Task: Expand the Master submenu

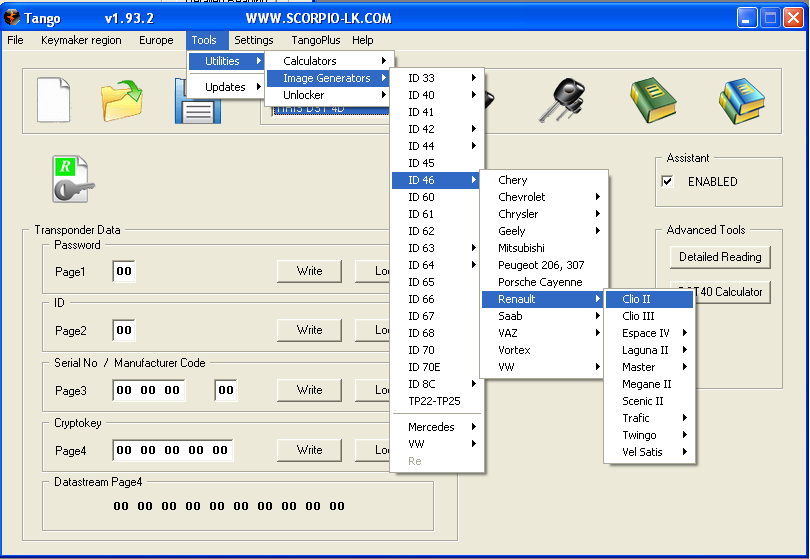Action: click(649, 367)
